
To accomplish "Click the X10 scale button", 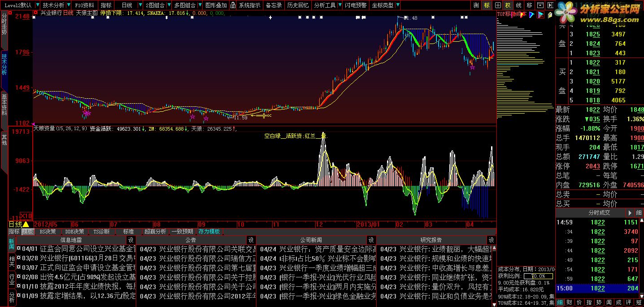I will [26, 216].
